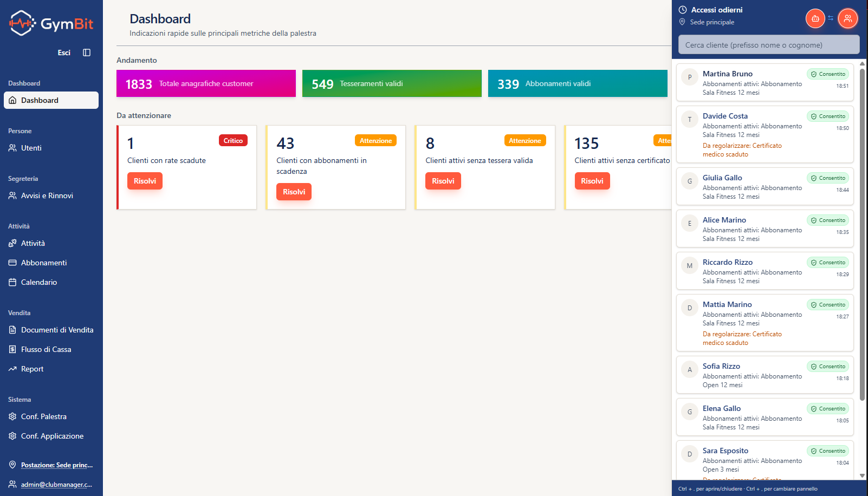The height and width of the screenshot is (496, 868).
Task: Open Mattia Marino access entry
Action: click(765, 323)
